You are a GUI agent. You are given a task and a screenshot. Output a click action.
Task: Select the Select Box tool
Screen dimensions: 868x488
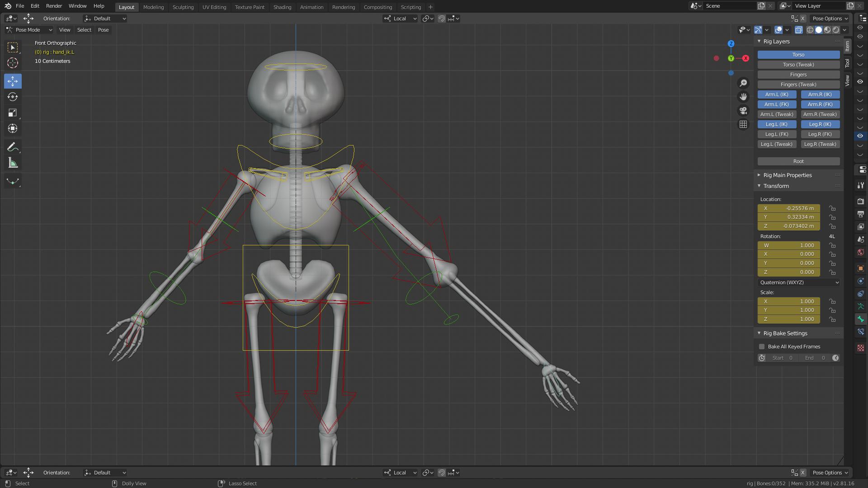point(13,47)
